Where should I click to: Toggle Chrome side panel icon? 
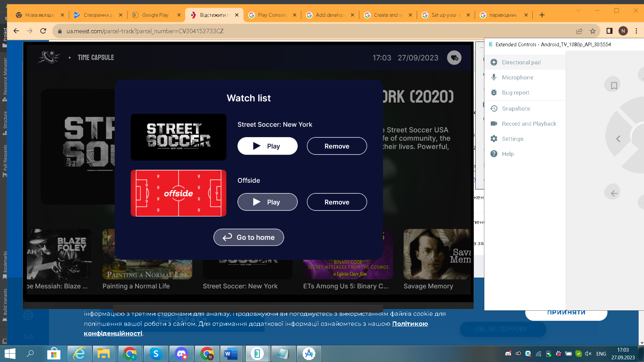click(609, 31)
